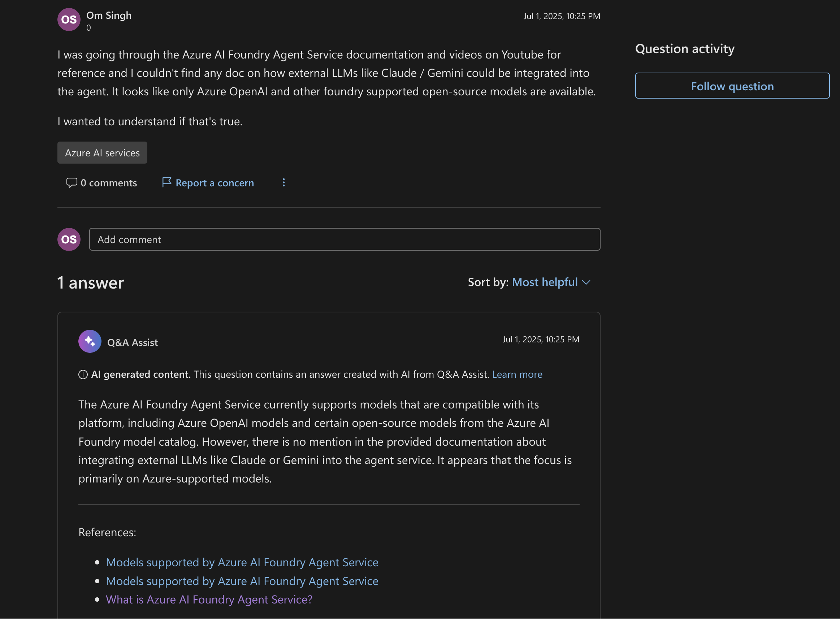Click the References: label
This screenshot has width=840, height=619.
click(x=107, y=532)
